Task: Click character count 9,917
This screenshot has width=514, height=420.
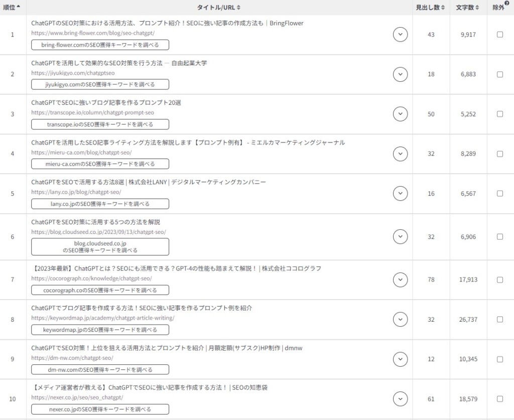Action: pos(468,35)
